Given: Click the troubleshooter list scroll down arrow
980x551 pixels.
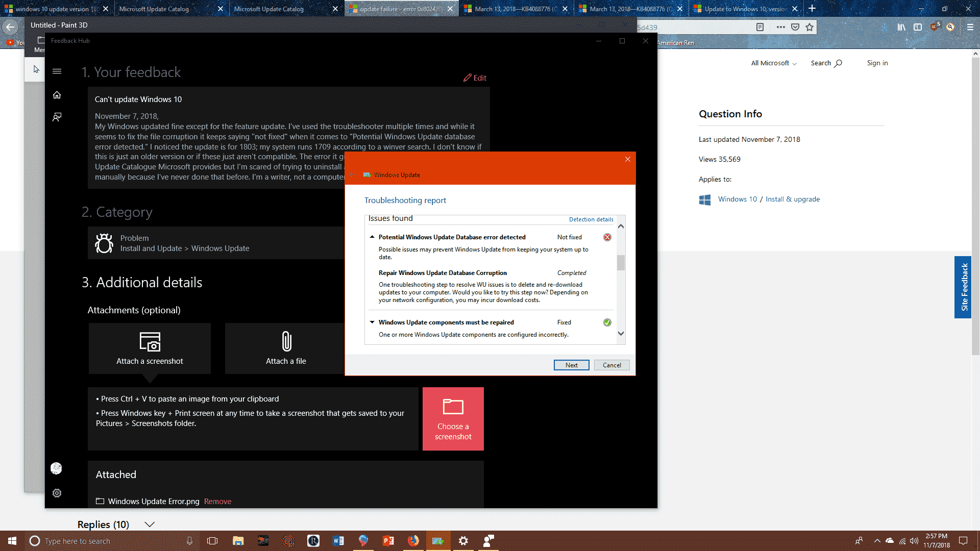Looking at the screenshot, I should click(621, 334).
